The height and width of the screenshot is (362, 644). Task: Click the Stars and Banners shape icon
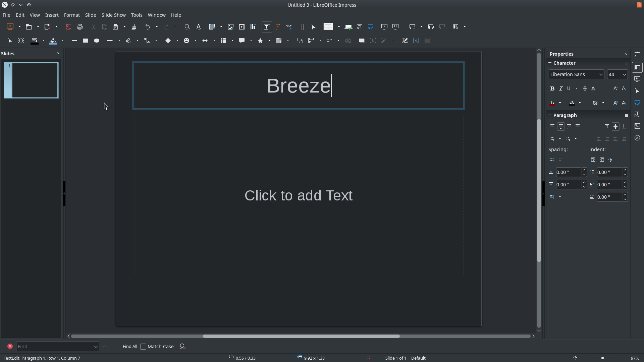260,41
